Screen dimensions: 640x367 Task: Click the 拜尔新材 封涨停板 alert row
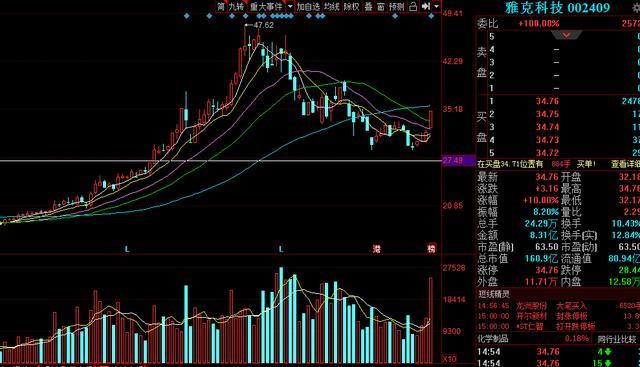pyautogui.click(x=558, y=316)
